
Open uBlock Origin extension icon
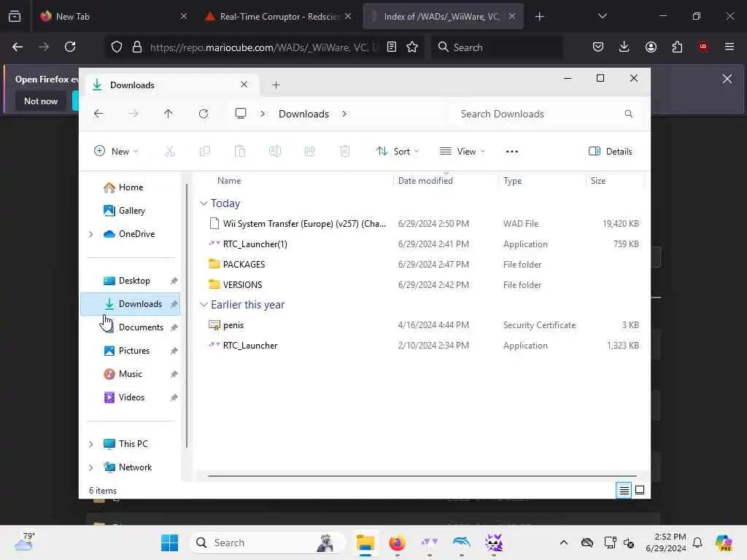[x=703, y=47]
